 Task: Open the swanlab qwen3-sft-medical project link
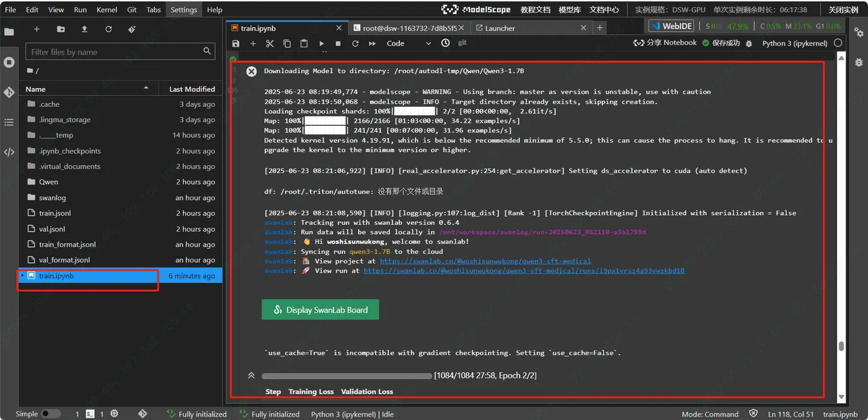(x=485, y=261)
